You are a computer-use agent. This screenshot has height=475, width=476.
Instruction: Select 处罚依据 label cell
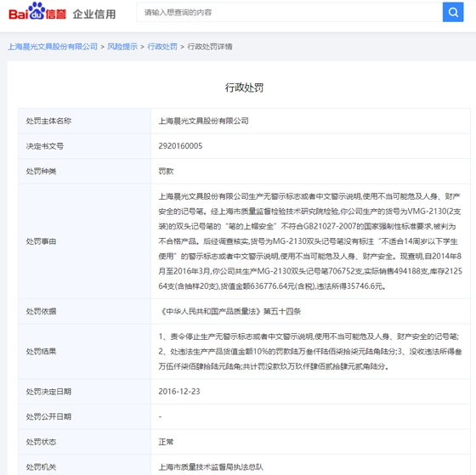85,311
